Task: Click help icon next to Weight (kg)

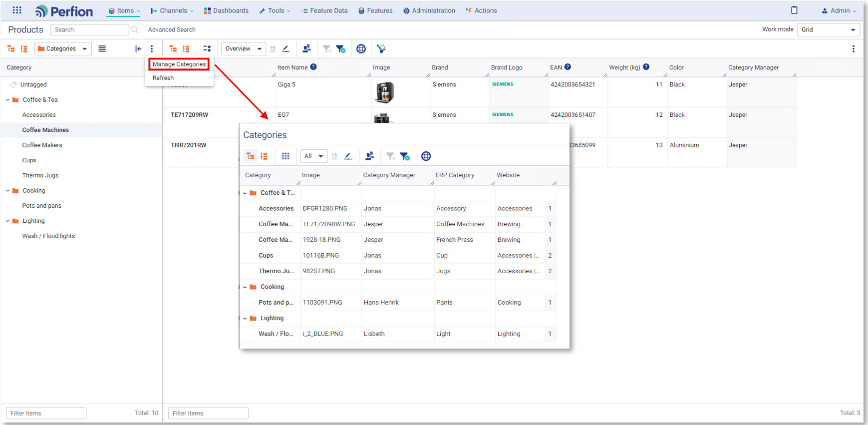Action: tap(646, 67)
